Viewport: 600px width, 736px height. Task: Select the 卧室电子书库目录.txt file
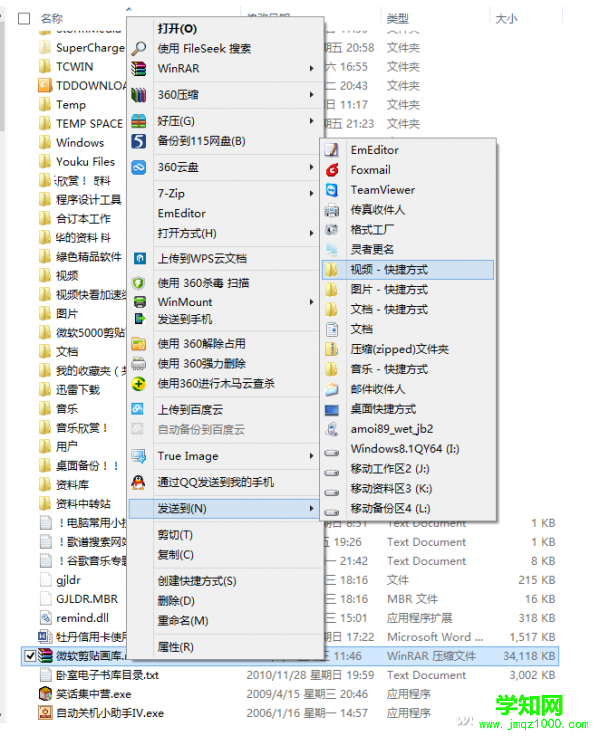click(x=107, y=675)
